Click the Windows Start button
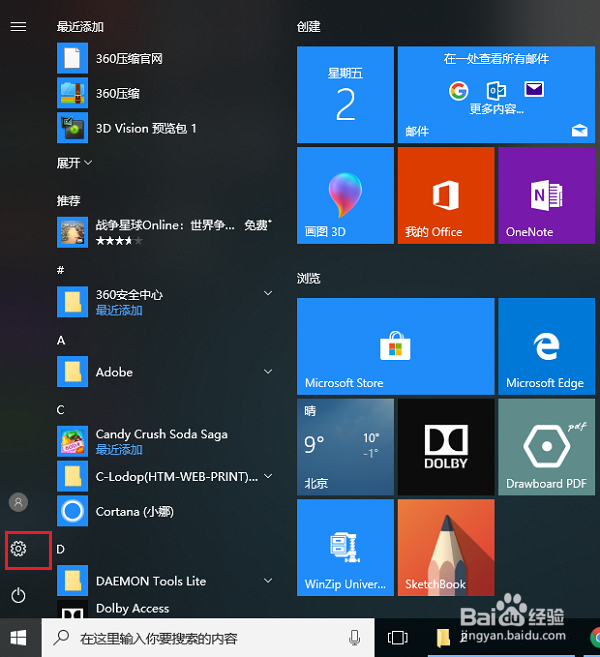The height and width of the screenshot is (657, 600). [x=18, y=638]
